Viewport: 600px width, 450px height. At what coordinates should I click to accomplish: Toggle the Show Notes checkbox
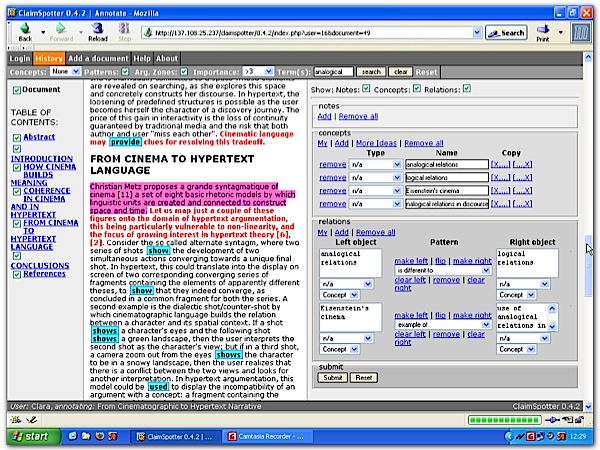[366, 89]
